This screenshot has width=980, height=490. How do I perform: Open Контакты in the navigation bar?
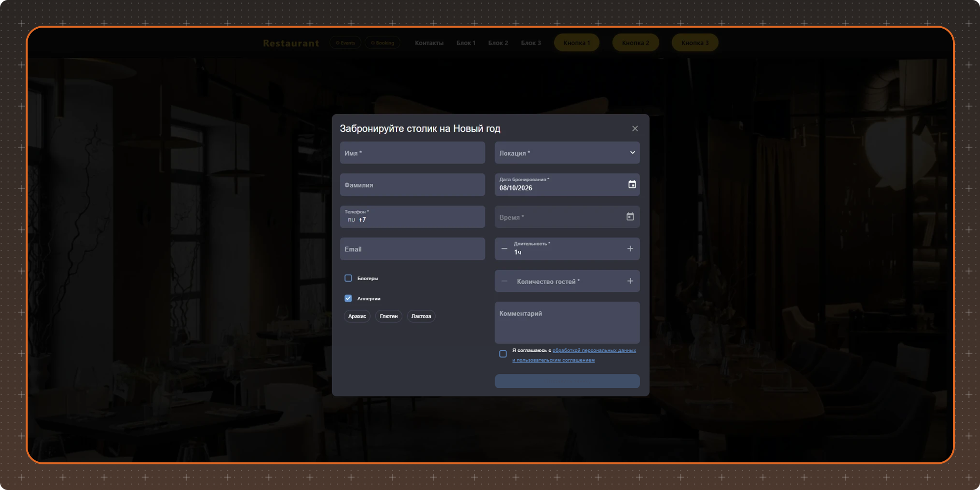429,43
